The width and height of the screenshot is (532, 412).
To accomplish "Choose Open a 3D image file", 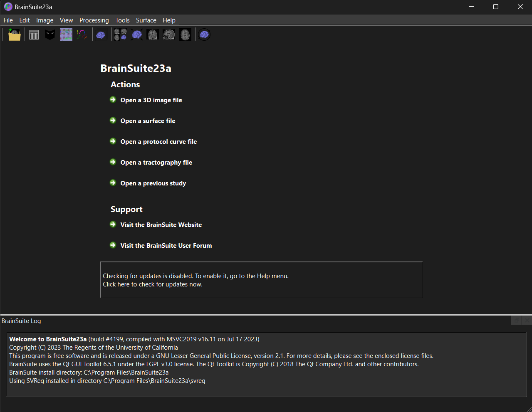I will point(151,100).
